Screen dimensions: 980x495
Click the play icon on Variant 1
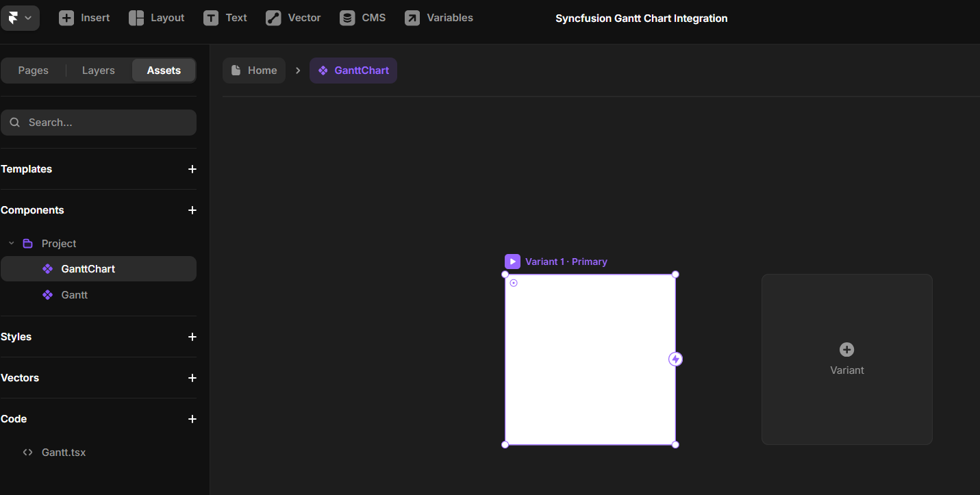point(512,261)
